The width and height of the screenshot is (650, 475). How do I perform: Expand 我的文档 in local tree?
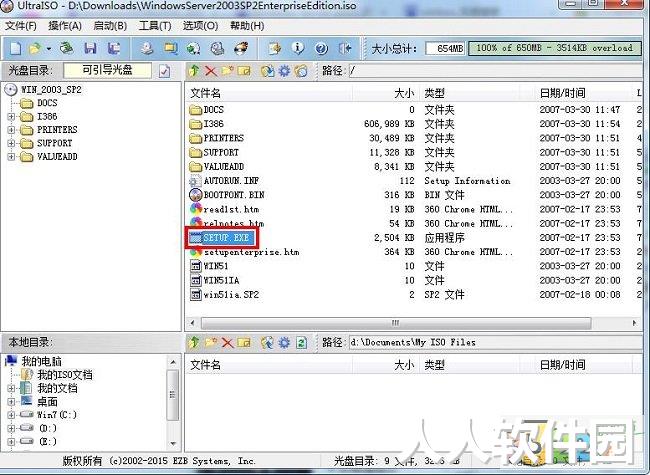point(11,388)
